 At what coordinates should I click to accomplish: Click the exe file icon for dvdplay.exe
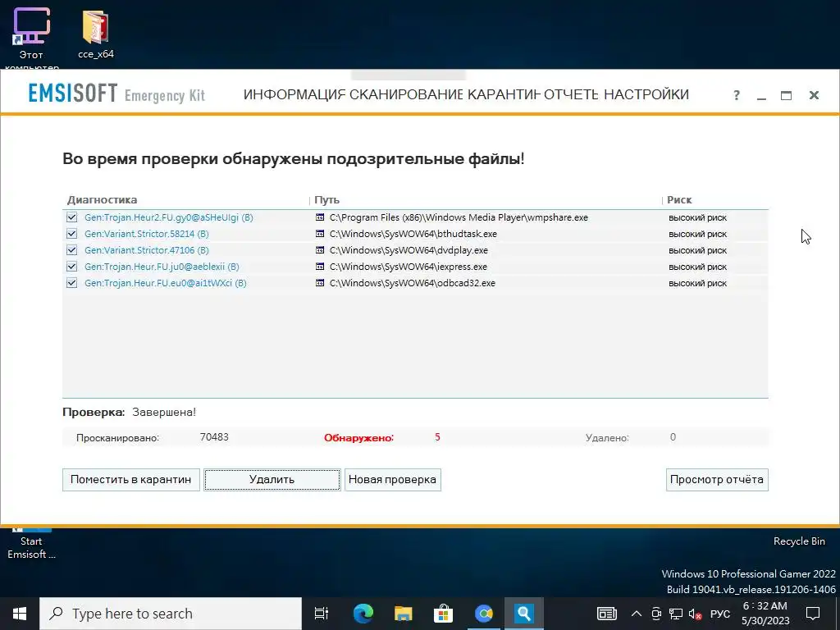click(320, 250)
